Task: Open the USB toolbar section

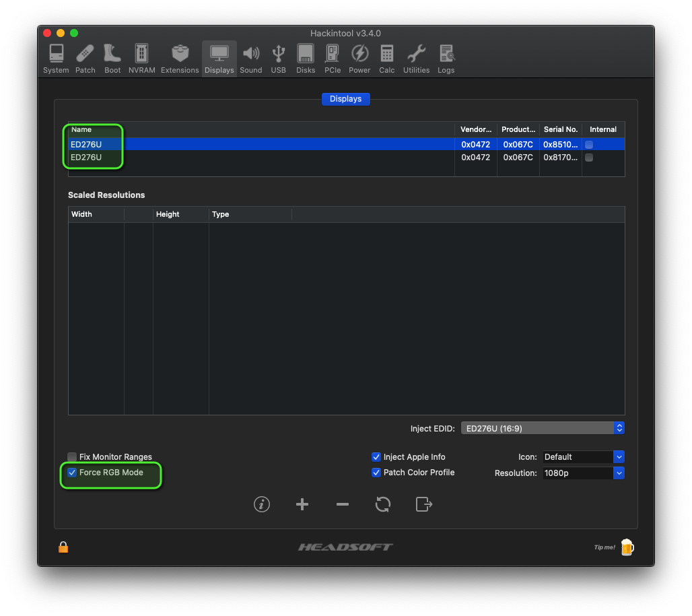Action: (278, 59)
